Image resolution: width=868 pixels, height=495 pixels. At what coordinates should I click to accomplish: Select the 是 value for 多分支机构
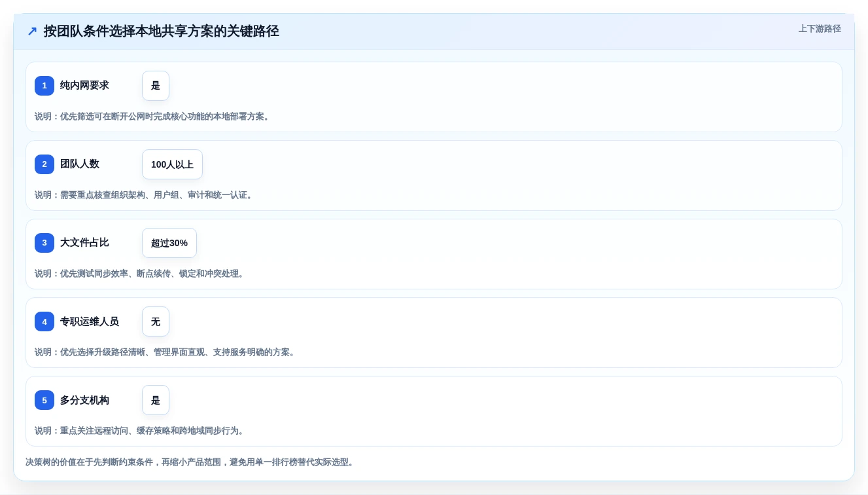(x=156, y=400)
